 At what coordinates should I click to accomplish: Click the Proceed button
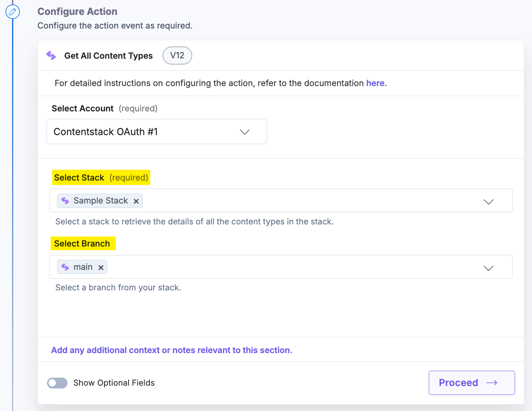[x=472, y=383]
